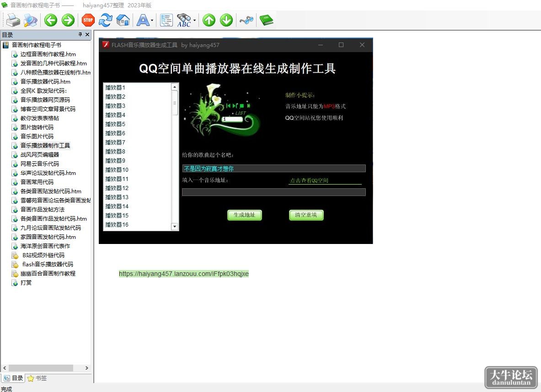Click the sidebar horizontal scroll left arrow
541x392 pixels.
5,368
